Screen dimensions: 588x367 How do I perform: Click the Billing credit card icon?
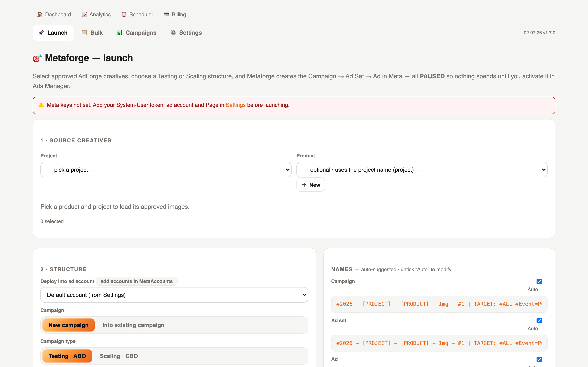pyautogui.click(x=166, y=14)
